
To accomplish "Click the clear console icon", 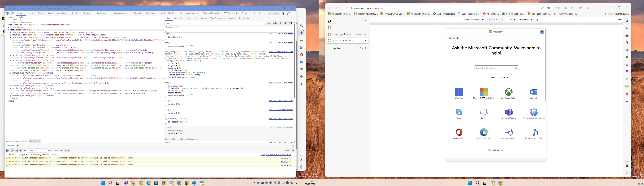I will [12, 151].
